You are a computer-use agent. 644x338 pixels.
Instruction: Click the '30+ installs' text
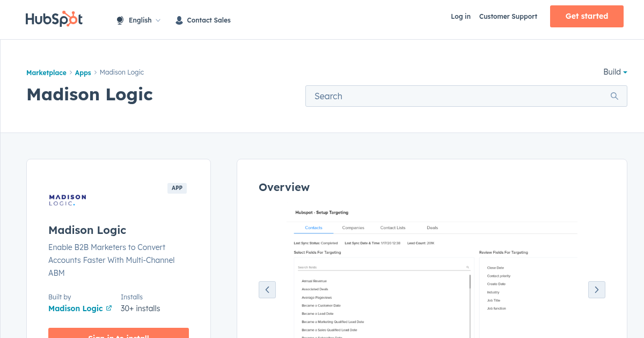pos(141,308)
